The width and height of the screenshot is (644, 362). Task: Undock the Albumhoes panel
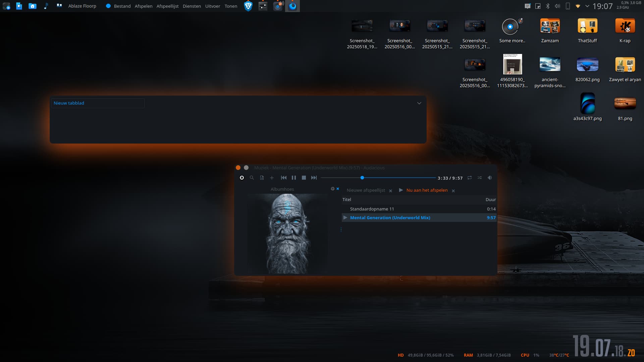coord(332,189)
